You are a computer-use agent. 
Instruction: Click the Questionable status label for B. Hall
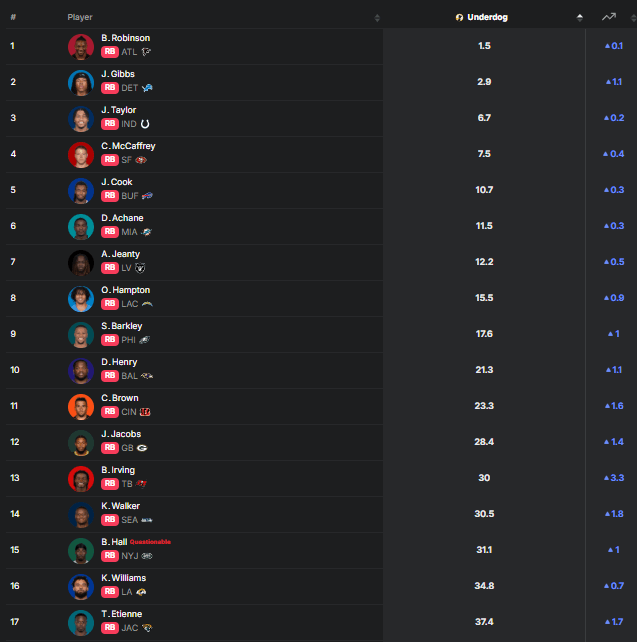coord(150,542)
